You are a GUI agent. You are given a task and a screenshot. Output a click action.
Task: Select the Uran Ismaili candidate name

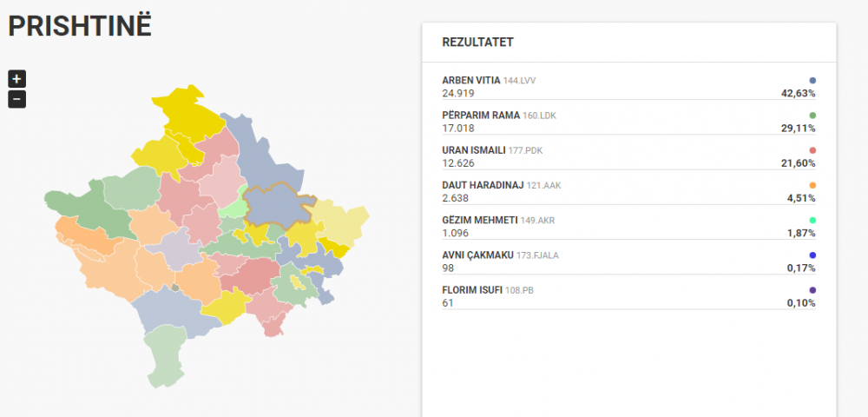click(x=474, y=150)
